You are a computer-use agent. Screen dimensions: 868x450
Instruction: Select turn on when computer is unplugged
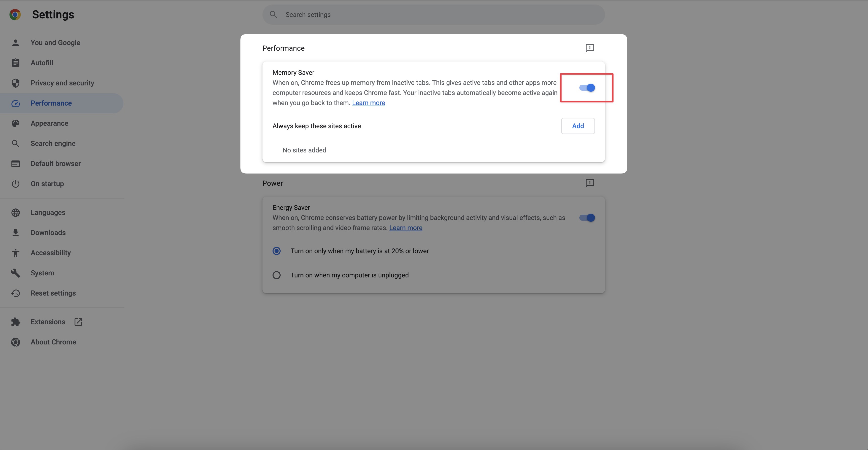point(277,275)
